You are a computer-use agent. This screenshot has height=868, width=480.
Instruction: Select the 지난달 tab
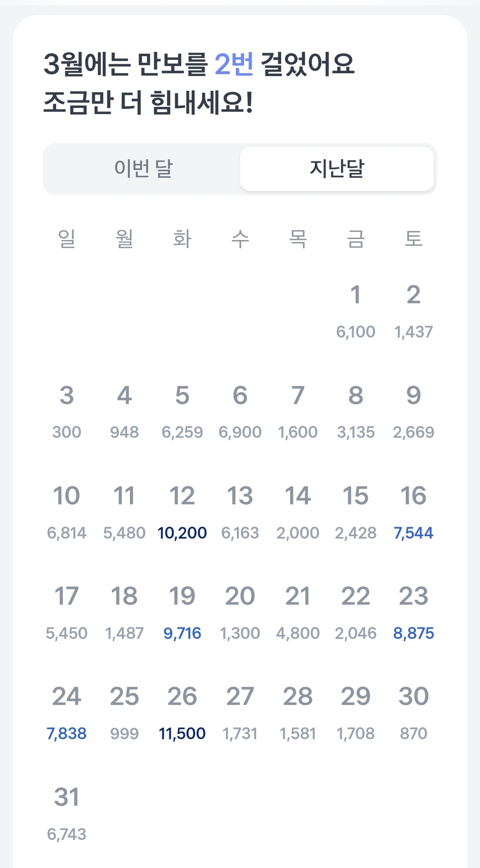click(x=337, y=169)
